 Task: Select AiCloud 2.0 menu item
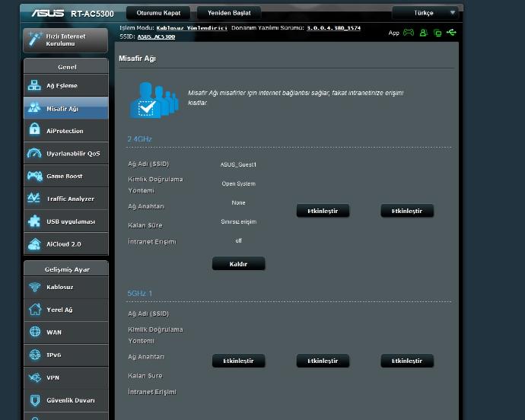tap(66, 243)
